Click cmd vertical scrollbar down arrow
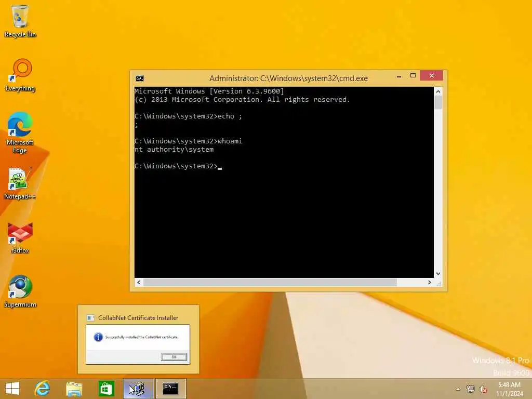 click(438, 273)
